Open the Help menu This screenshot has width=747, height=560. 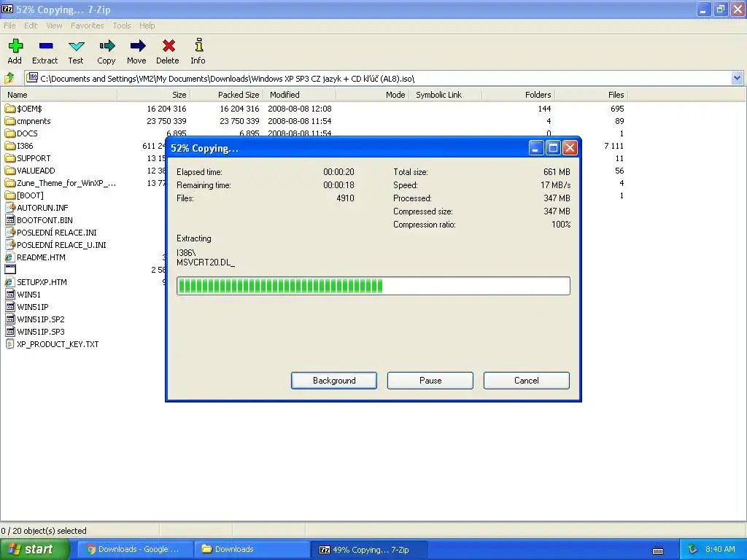click(x=147, y=26)
